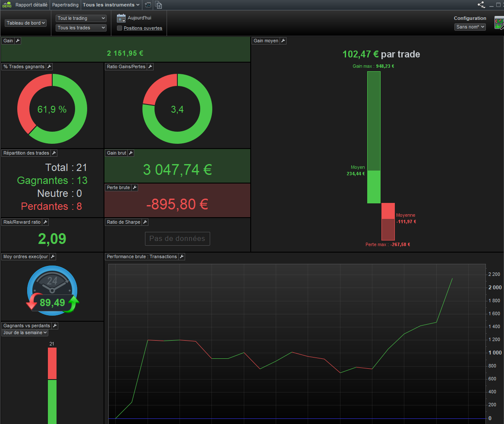Open settings wrench for Répartition des trades
Viewport: 504px width, 424px height.
[54, 153]
